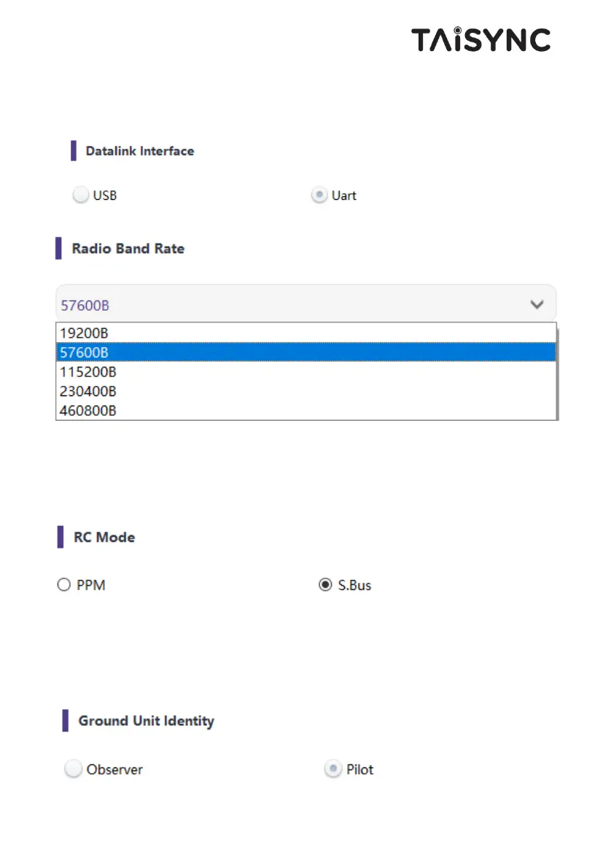Click the RC Mode section heading
Screen dimensions: 611x868
tap(105, 538)
